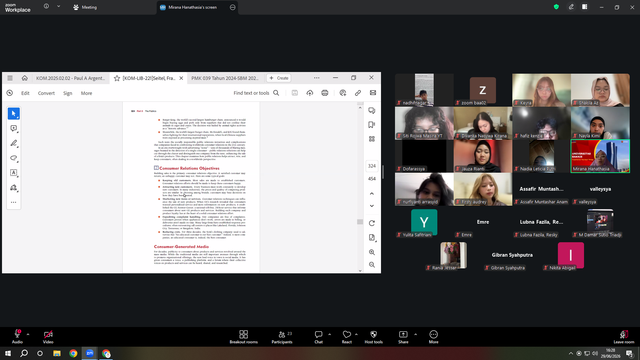Image resolution: width=640 pixels, height=360 pixels.
Task: Switch to the KOM.2025.02.02 Paul A Argenti tab
Action: click(x=70, y=78)
